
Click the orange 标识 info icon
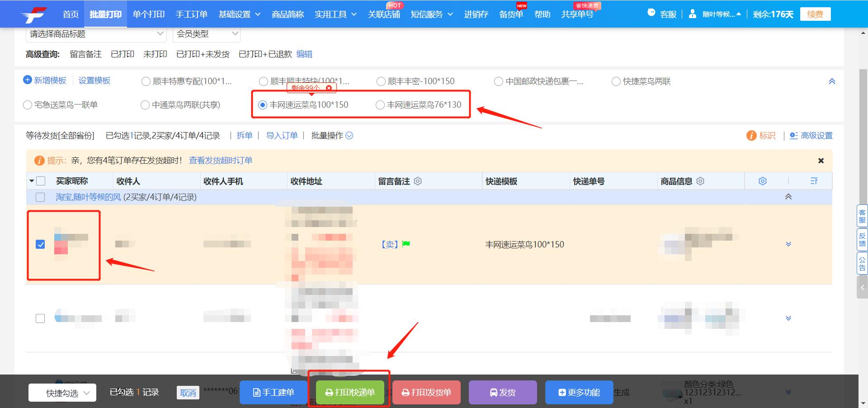point(751,136)
